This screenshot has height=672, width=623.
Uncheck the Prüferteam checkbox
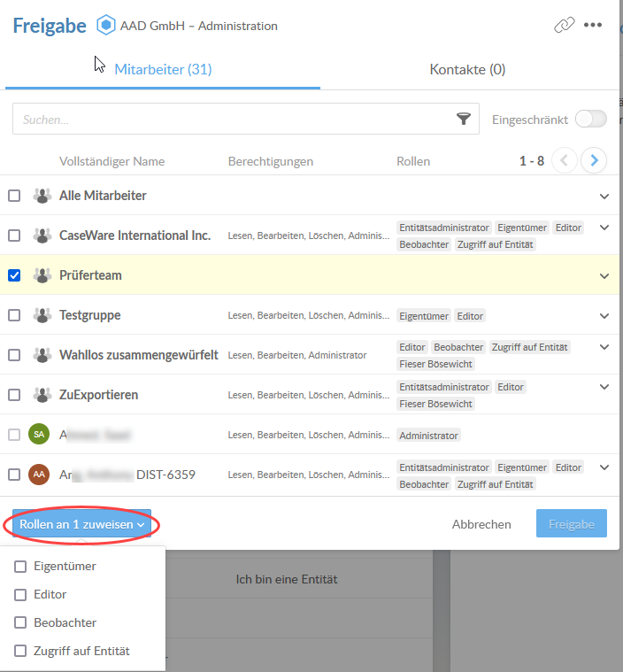coord(14,275)
